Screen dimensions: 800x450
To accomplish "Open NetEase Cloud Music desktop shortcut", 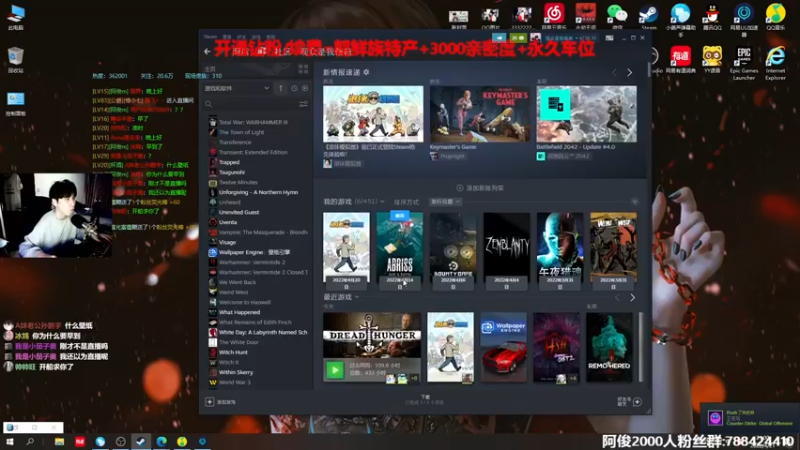I will click(554, 17).
